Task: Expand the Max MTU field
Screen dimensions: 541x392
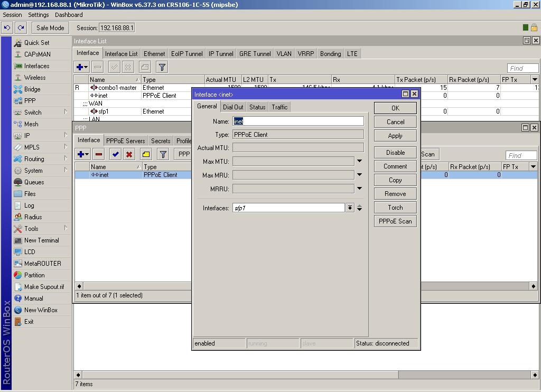Action: (x=359, y=161)
